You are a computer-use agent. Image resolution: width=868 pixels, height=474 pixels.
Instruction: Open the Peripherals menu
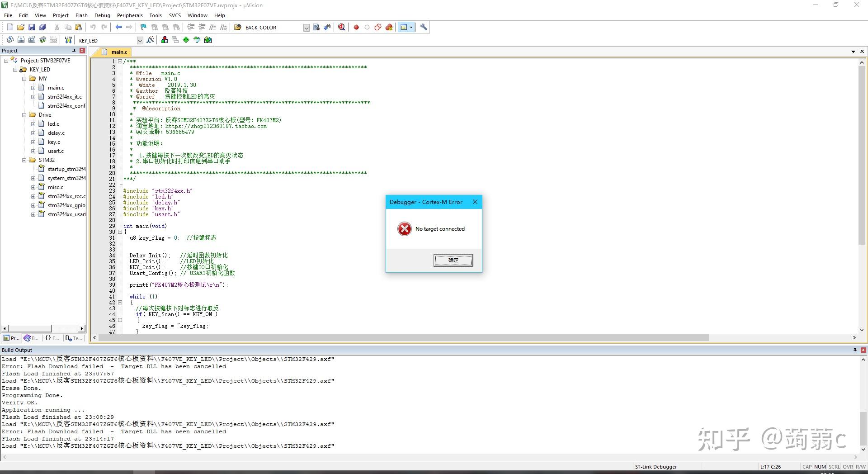click(x=130, y=15)
